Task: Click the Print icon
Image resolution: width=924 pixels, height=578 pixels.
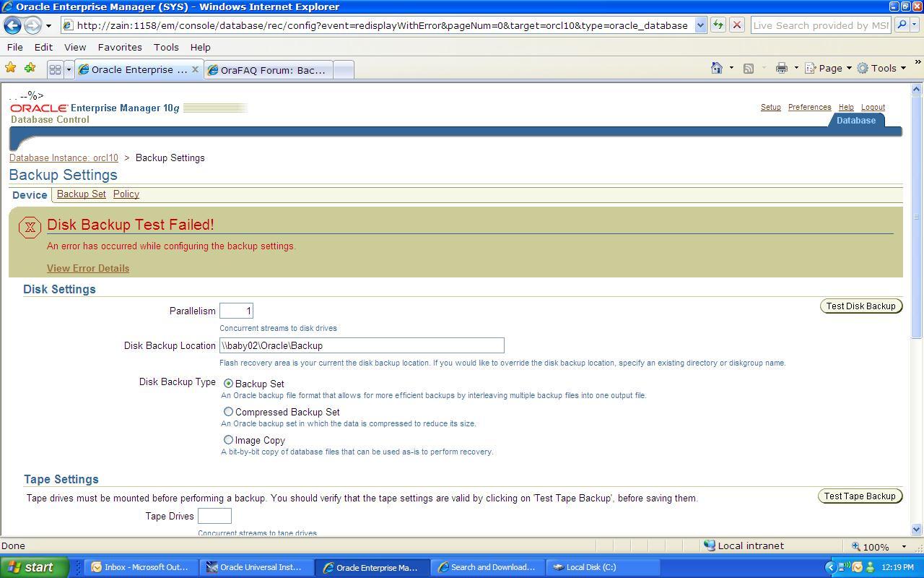Action: [781, 68]
